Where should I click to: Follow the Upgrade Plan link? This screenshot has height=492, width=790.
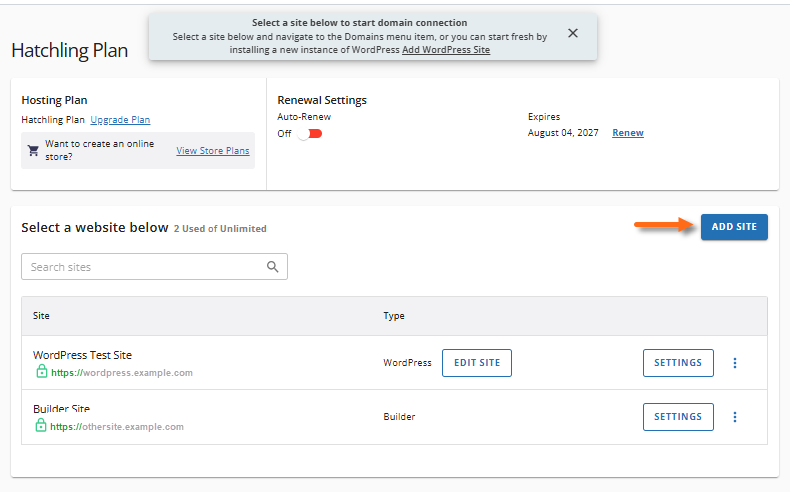click(x=120, y=120)
